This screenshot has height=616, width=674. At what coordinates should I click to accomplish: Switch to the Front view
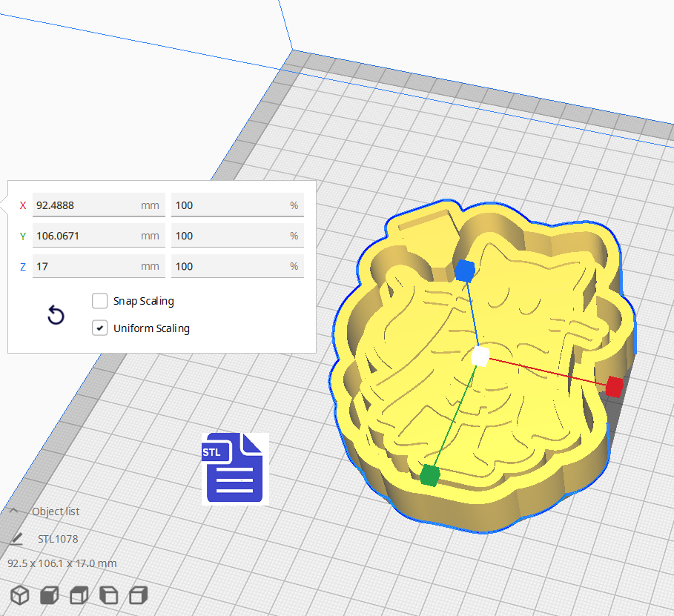pos(49,595)
